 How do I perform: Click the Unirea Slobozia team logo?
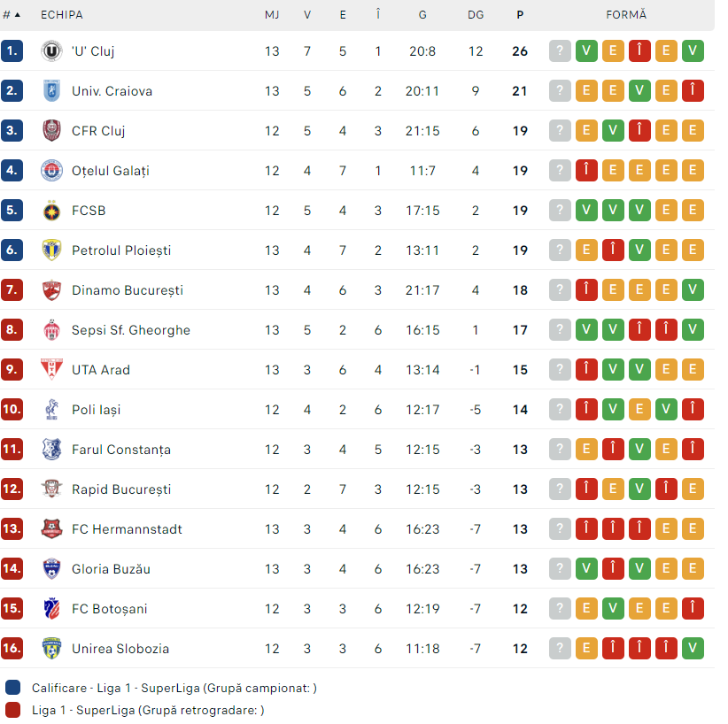pos(53,649)
